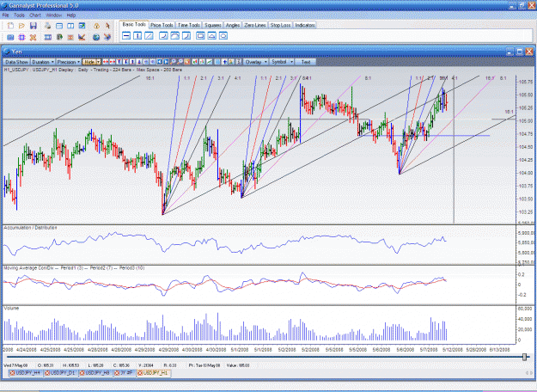
Task: Select the third curve drawing tool
Action: click(186, 35)
